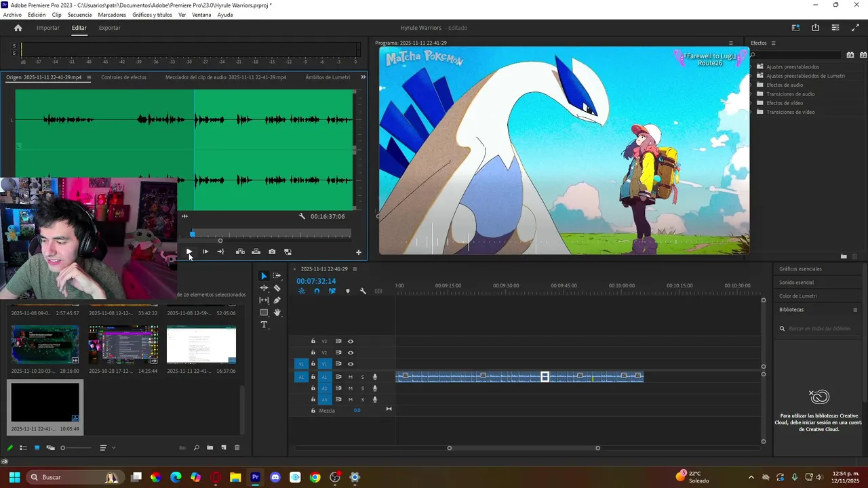
Task: Expand Transiciones de vídeo folder
Action: 751,112
